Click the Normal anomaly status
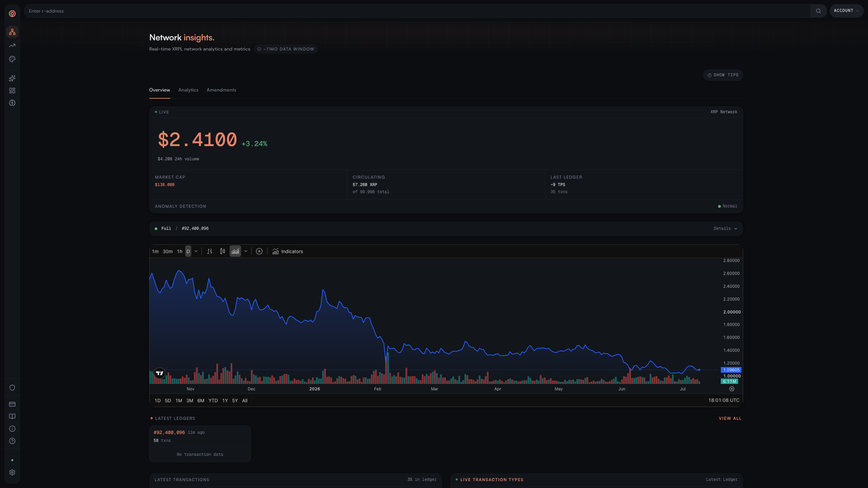Image resolution: width=868 pixels, height=488 pixels. pos(727,206)
